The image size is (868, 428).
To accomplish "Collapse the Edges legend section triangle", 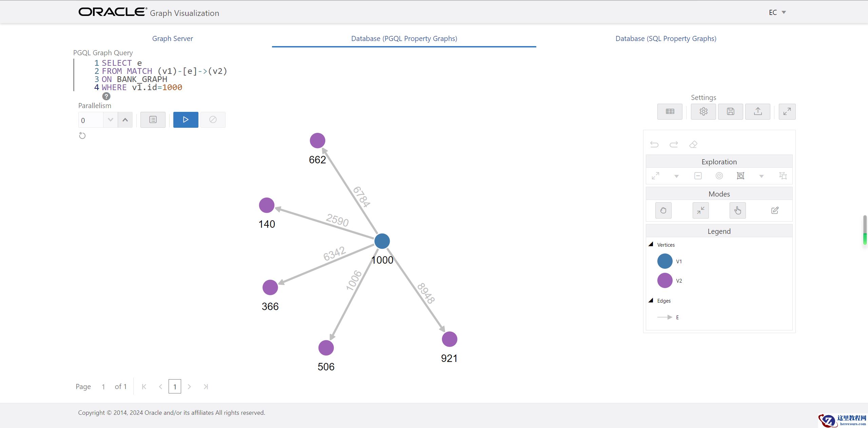I will [651, 301].
